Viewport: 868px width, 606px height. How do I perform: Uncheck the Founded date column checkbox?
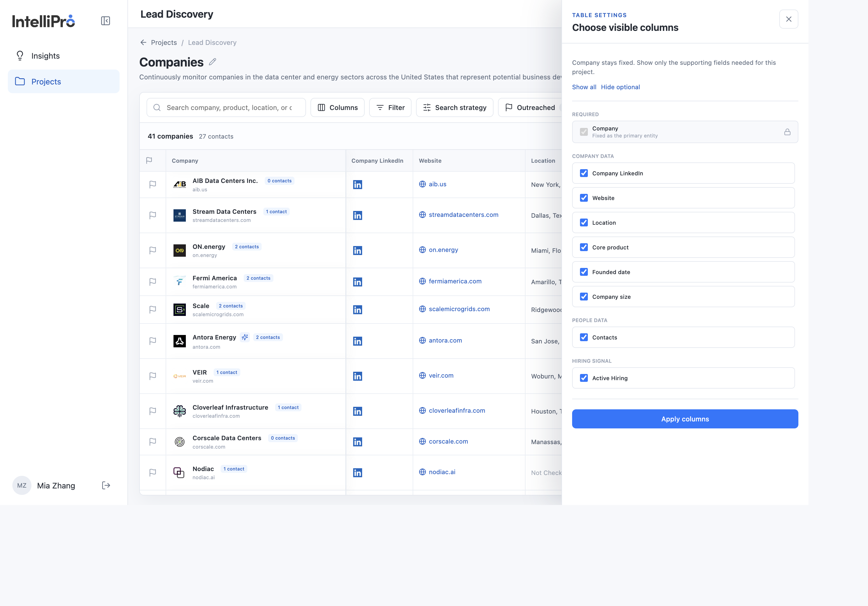tap(584, 272)
